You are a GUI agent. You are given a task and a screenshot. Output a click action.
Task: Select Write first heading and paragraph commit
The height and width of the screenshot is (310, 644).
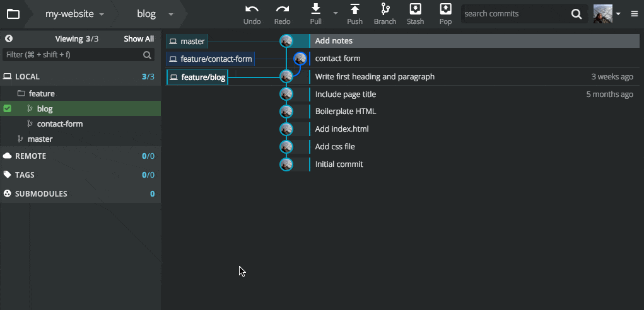click(x=375, y=76)
